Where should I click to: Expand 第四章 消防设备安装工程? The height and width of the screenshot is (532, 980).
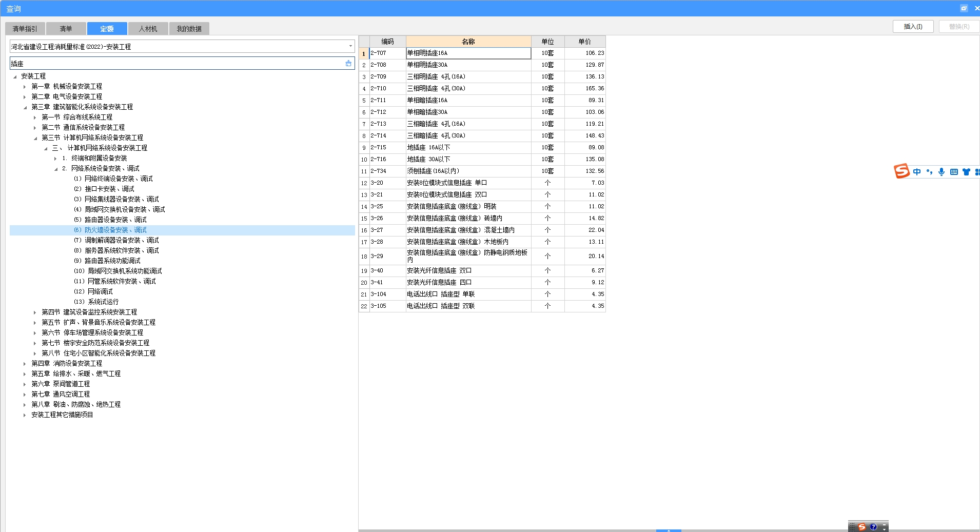(x=25, y=364)
